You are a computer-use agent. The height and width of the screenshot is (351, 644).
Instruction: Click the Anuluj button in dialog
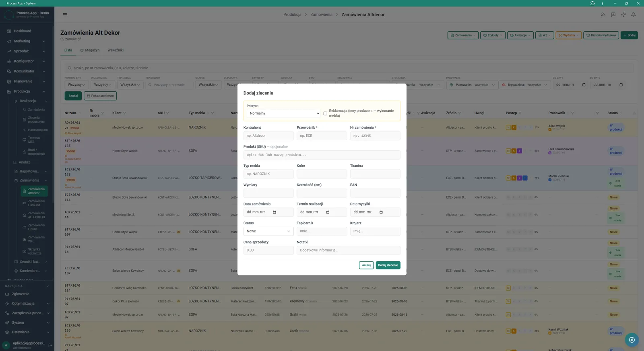(366, 265)
